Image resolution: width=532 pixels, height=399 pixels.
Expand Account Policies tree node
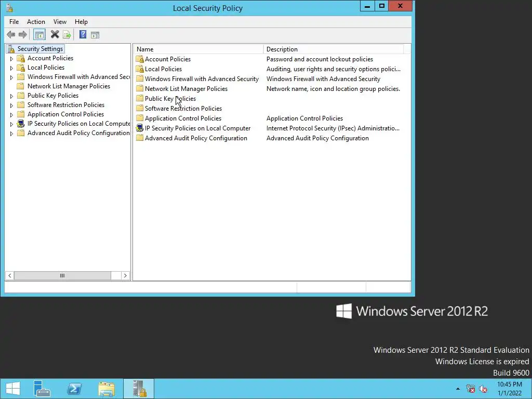click(11, 59)
